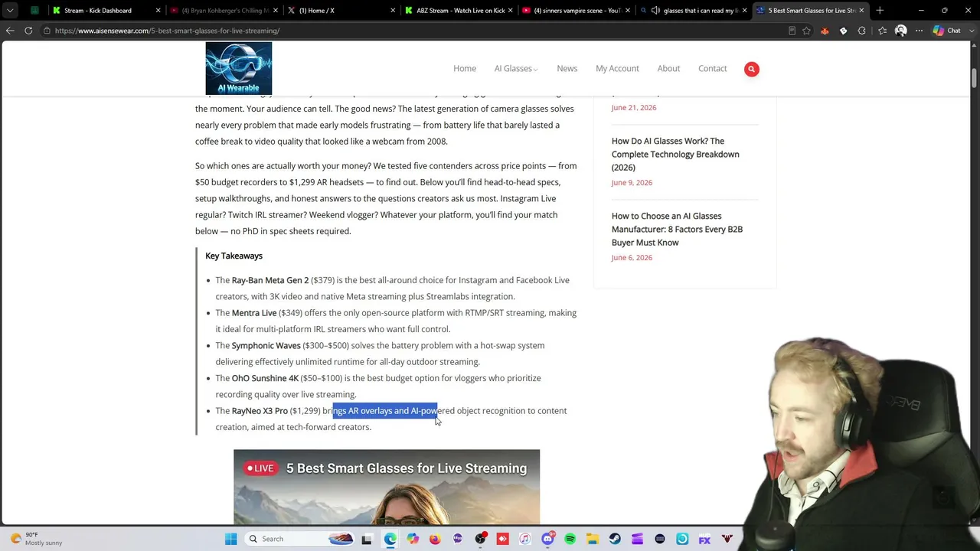Open File Explorer from the taskbar

pos(593,539)
